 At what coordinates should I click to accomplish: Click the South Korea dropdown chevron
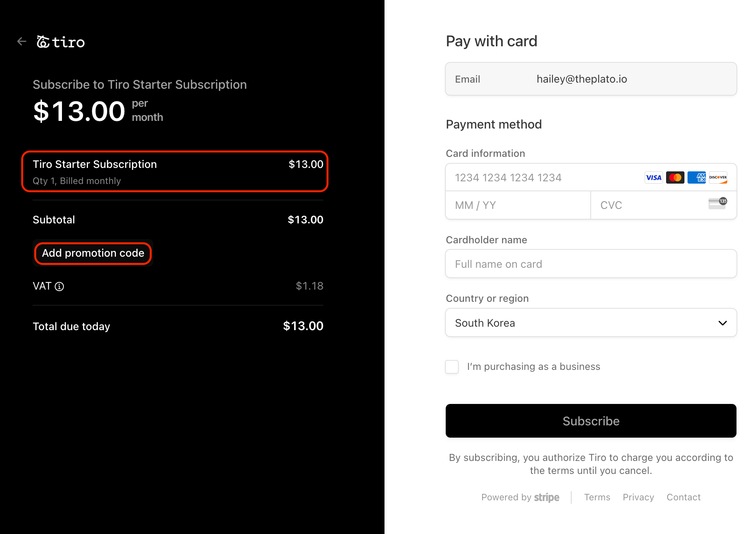click(722, 323)
